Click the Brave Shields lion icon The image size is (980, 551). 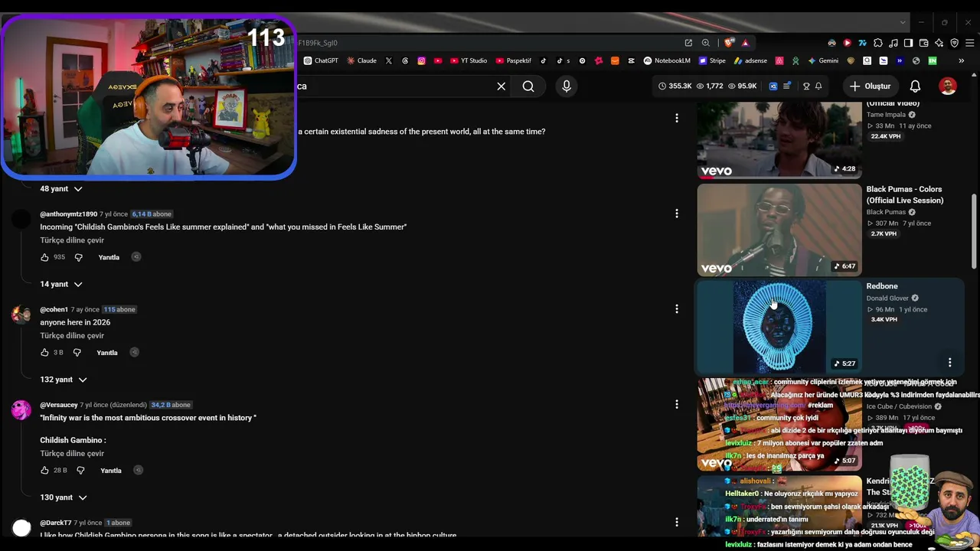click(x=728, y=43)
